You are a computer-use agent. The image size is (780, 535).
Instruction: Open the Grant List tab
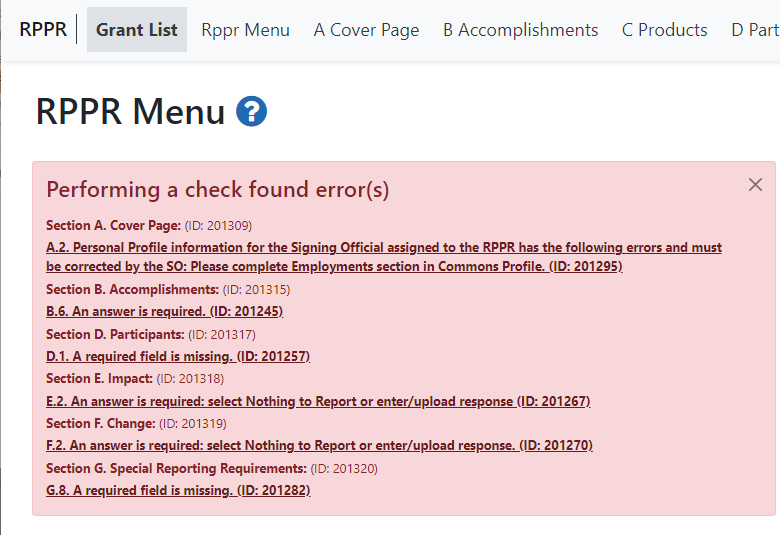point(137,30)
